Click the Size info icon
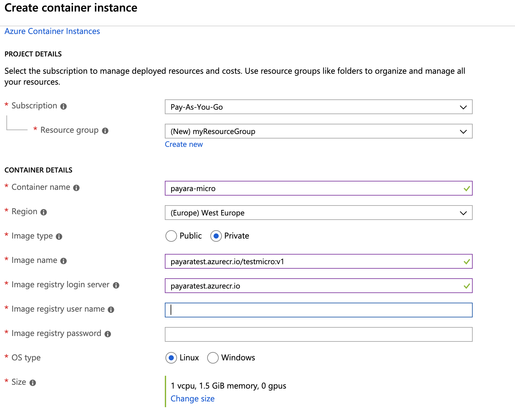This screenshot has width=515, height=420. tap(33, 383)
